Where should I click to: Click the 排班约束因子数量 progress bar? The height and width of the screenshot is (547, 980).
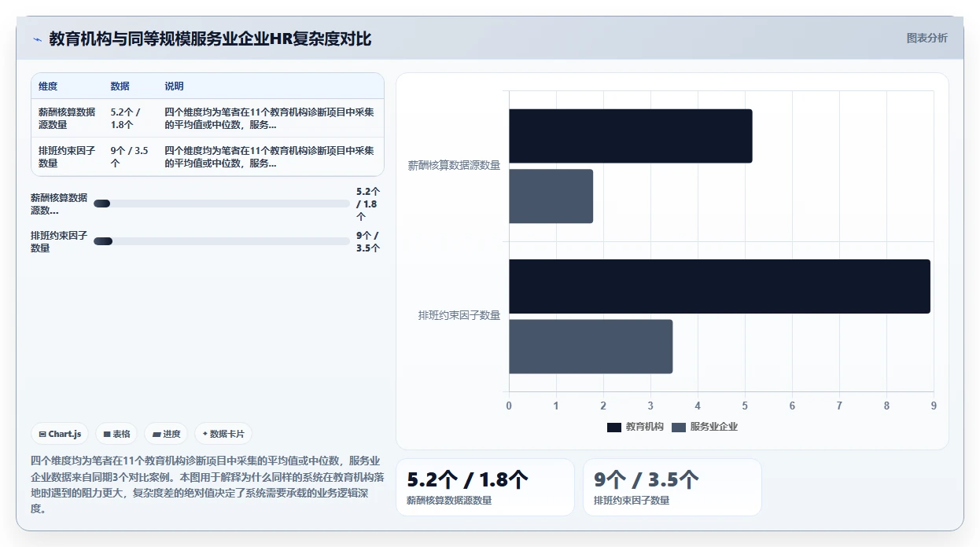(x=222, y=241)
